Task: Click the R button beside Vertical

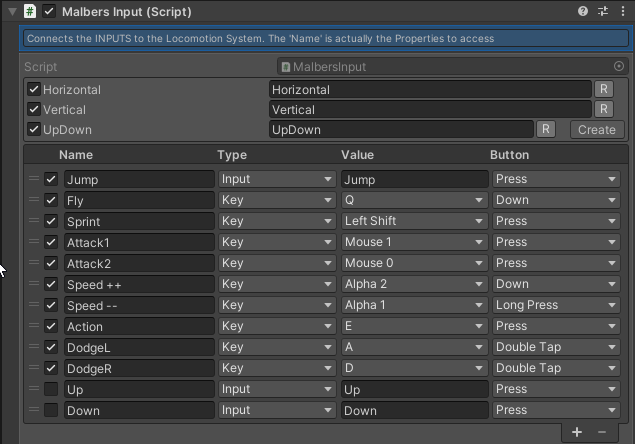Action: click(x=604, y=109)
